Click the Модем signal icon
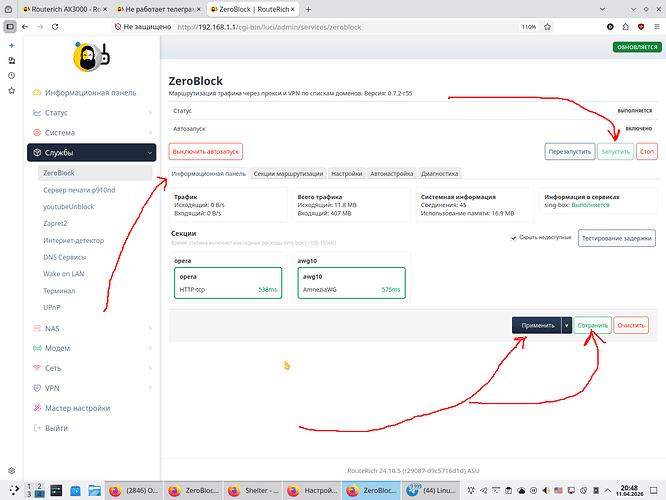 [x=37, y=348]
